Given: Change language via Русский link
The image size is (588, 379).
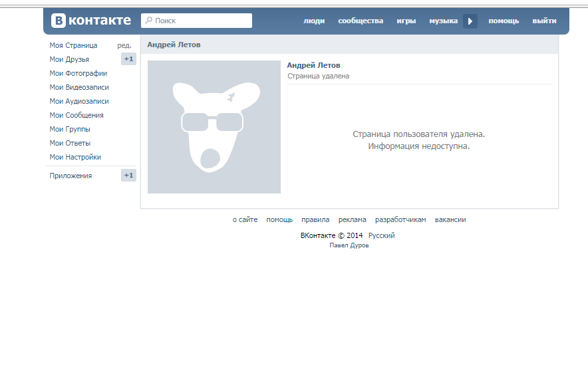Looking at the screenshot, I should pos(381,235).
